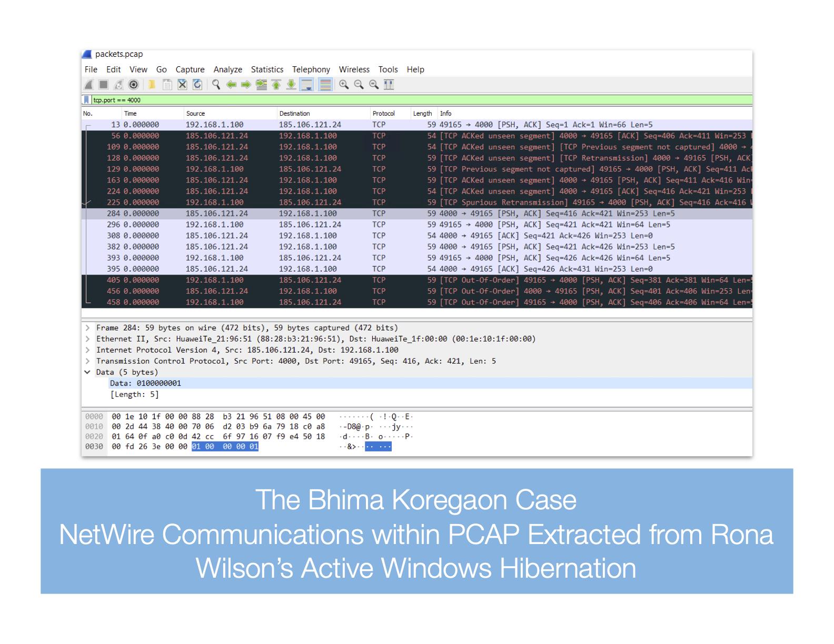The image size is (834, 644).
Task: Toggle auto-scroll during live capture
Action: click(306, 85)
